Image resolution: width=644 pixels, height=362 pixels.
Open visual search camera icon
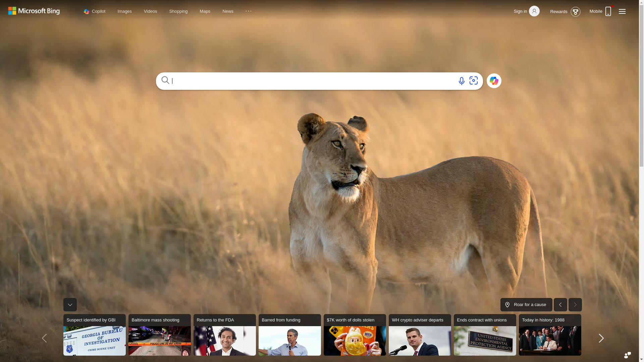pyautogui.click(x=474, y=80)
